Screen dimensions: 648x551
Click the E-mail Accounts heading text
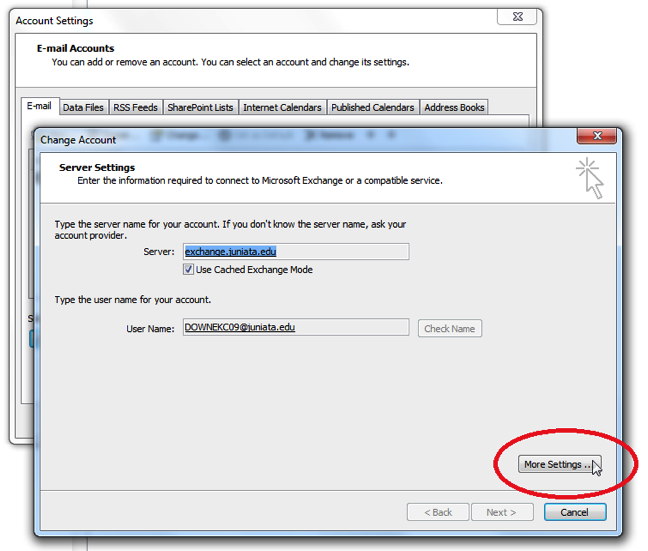(x=76, y=48)
